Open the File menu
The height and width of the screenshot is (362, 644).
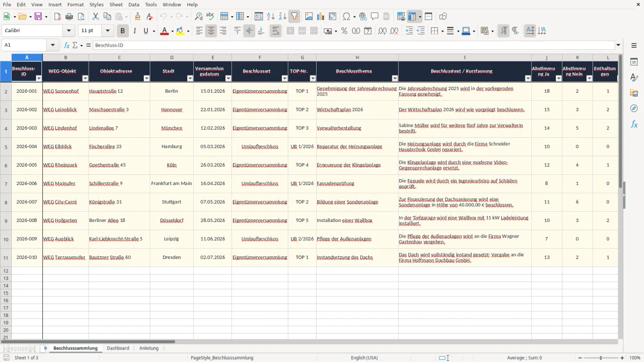[7, 4]
